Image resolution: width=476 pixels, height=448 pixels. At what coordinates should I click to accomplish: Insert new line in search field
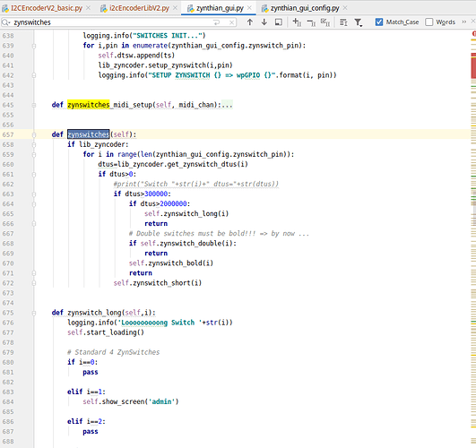(x=216, y=22)
